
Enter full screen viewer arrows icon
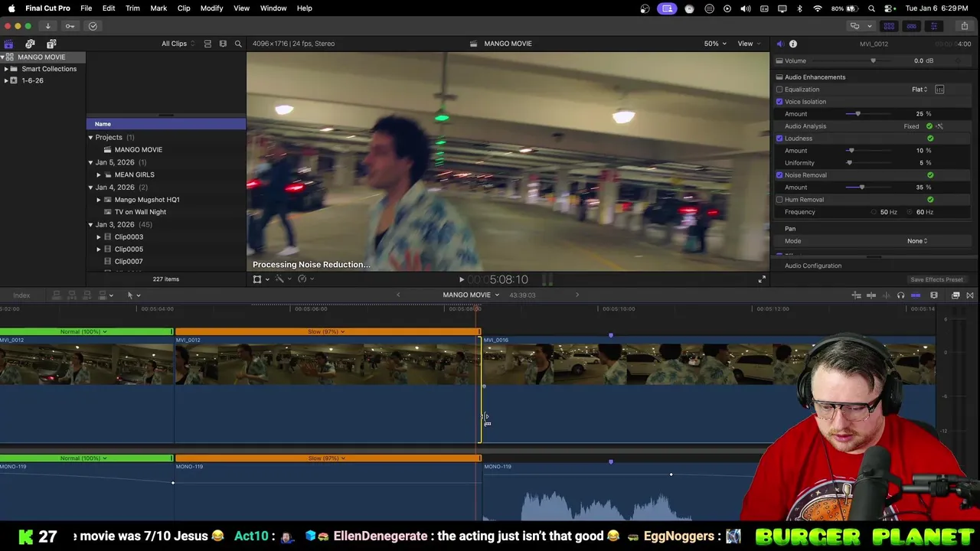(x=762, y=279)
